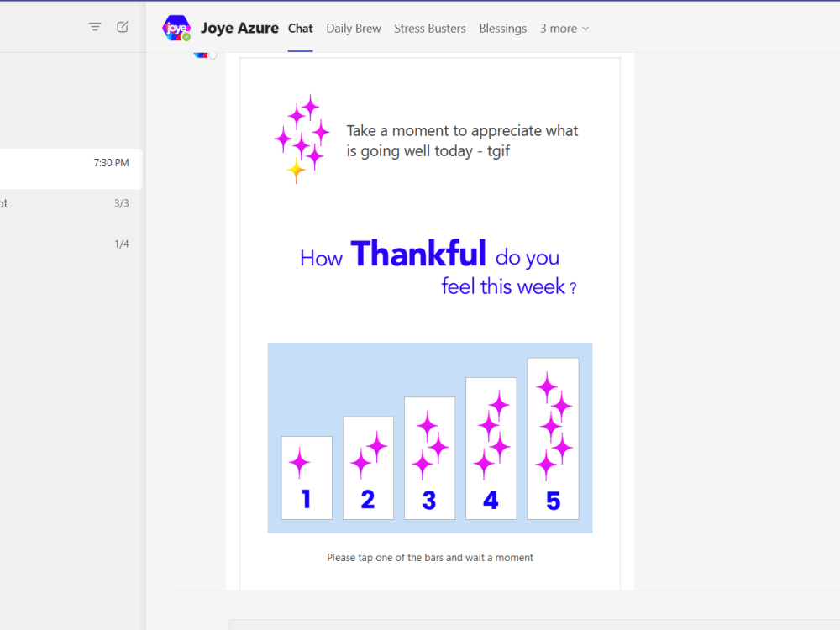The height and width of the screenshot is (630, 840).
Task: Tap thankfulness bar number 1
Action: click(x=307, y=478)
